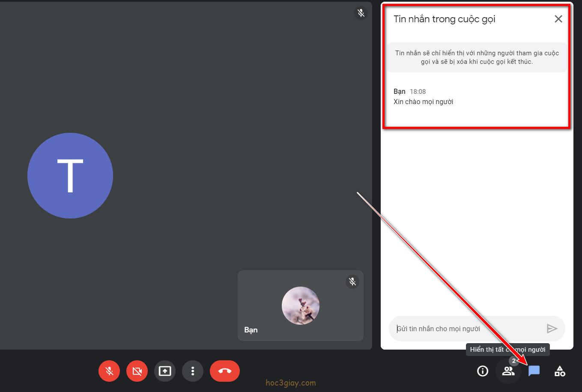Click the muted mic icon on self-view tile
The width and height of the screenshot is (582, 392).
tap(352, 281)
